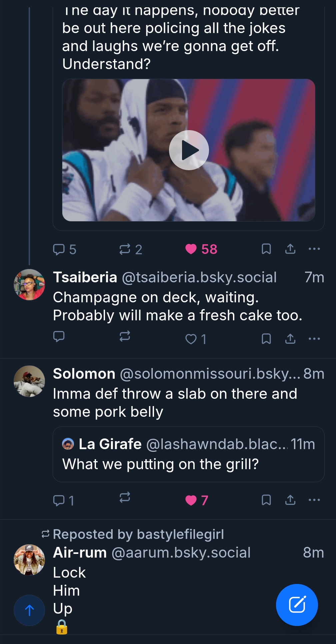Like Tsaiberia's champagne post

191,339
